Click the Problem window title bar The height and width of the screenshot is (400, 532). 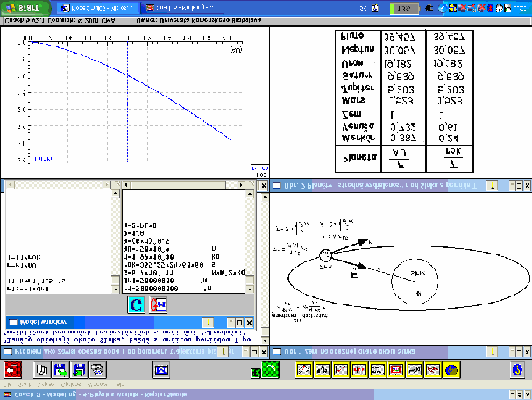[x=135, y=352]
